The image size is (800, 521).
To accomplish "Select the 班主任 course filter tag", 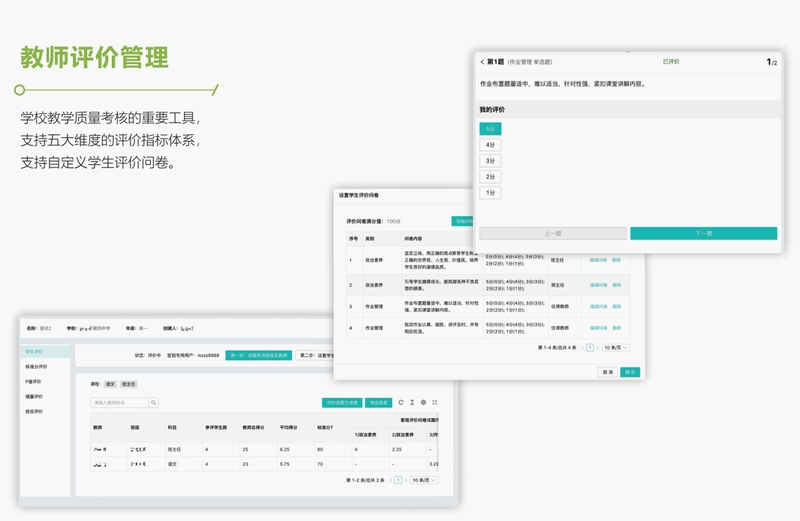I will (x=129, y=384).
